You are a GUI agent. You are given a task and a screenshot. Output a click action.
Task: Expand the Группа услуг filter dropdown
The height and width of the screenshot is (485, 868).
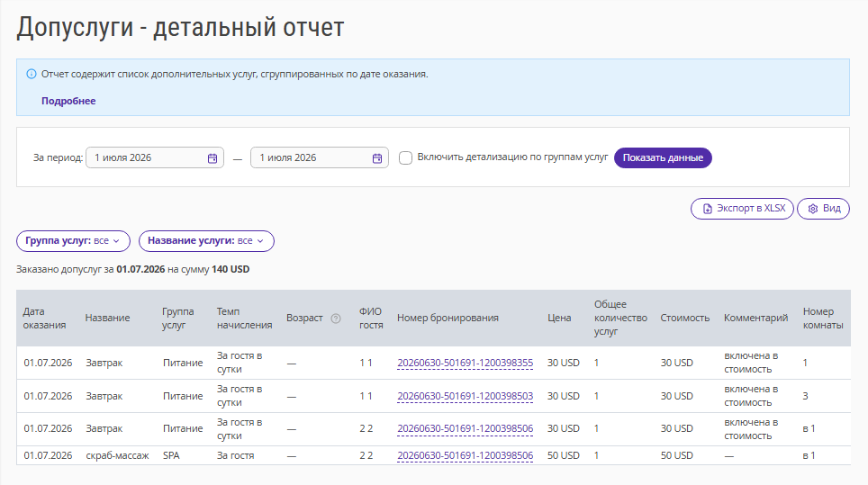coord(73,241)
